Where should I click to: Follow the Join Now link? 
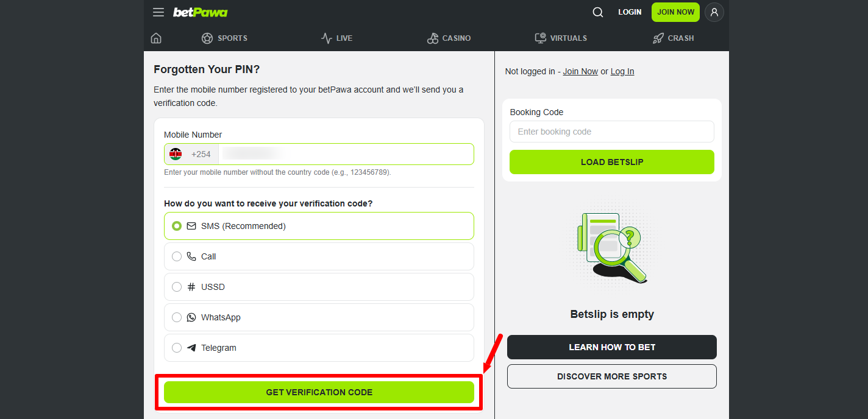pos(580,71)
